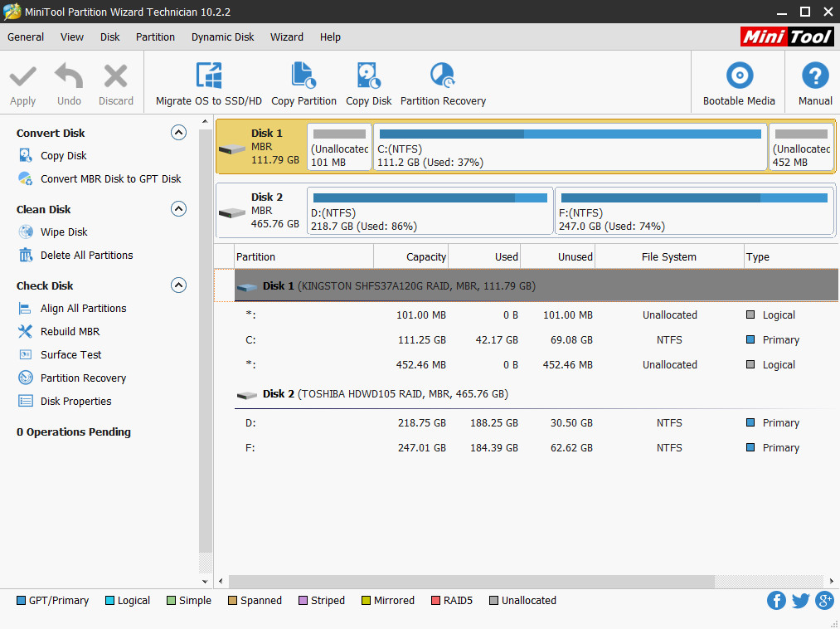
Task: Open the Dynamic Disk menu
Action: 223,37
